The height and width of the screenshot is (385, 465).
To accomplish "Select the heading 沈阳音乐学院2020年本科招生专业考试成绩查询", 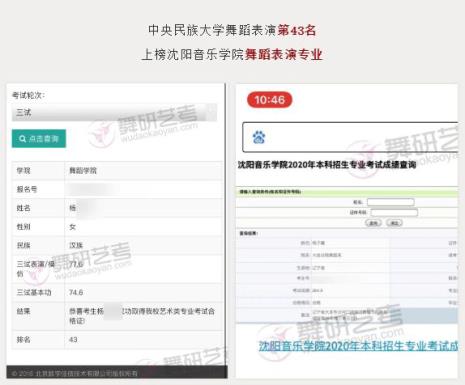I will click(x=327, y=165).
